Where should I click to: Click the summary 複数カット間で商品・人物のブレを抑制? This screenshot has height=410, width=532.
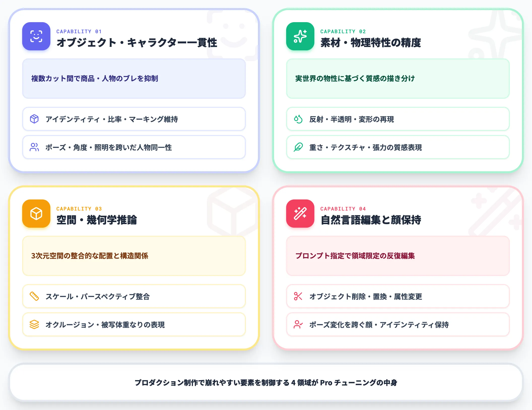tap(95, 79)
